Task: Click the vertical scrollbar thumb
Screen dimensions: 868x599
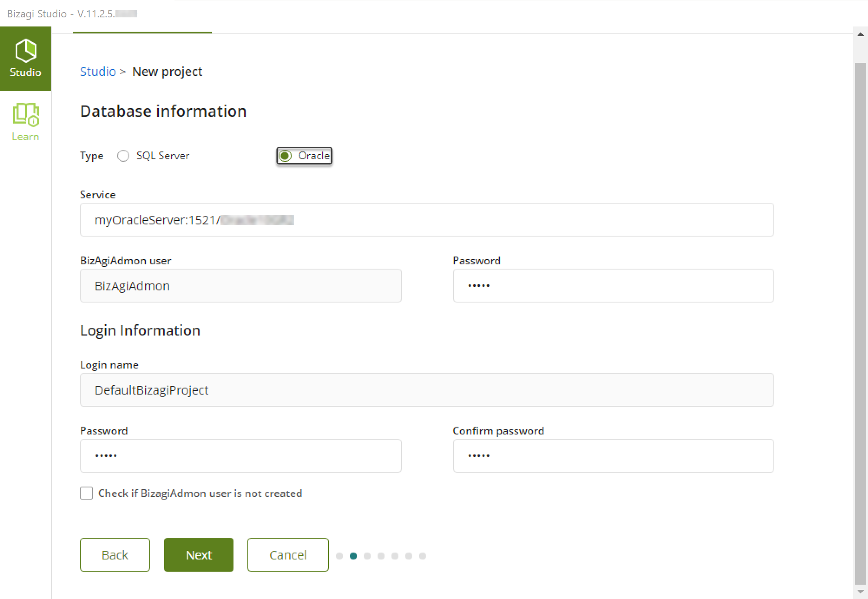Action: tap(860, 324)
